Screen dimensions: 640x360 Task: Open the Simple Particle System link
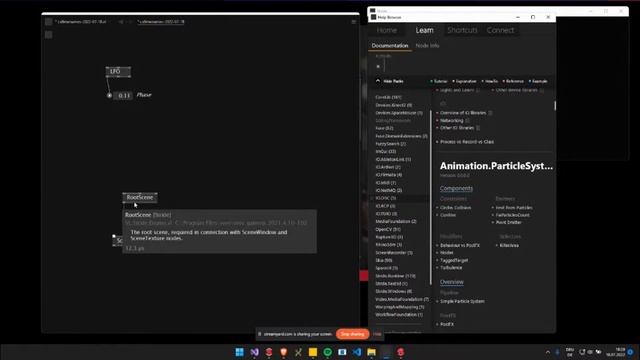click(462, 301)
